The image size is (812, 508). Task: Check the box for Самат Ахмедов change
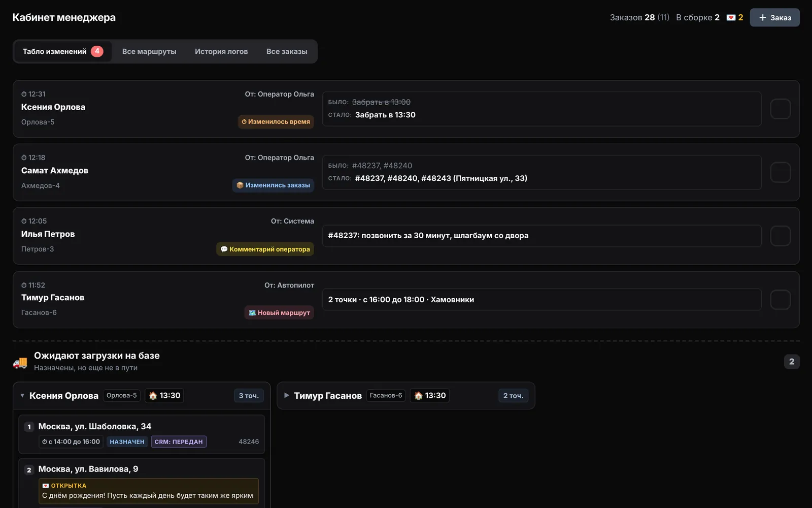click(x=781, y=172)
